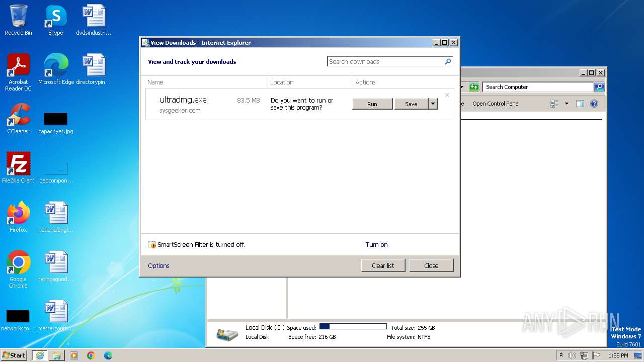Open network status tray icon
The width and height of the screenshot is (644, 362).
pyautogui.click(x=584, y=355)
